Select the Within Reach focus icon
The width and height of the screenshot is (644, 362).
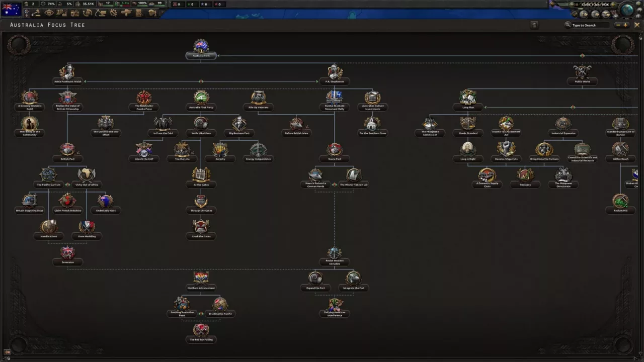click(620, 149)
